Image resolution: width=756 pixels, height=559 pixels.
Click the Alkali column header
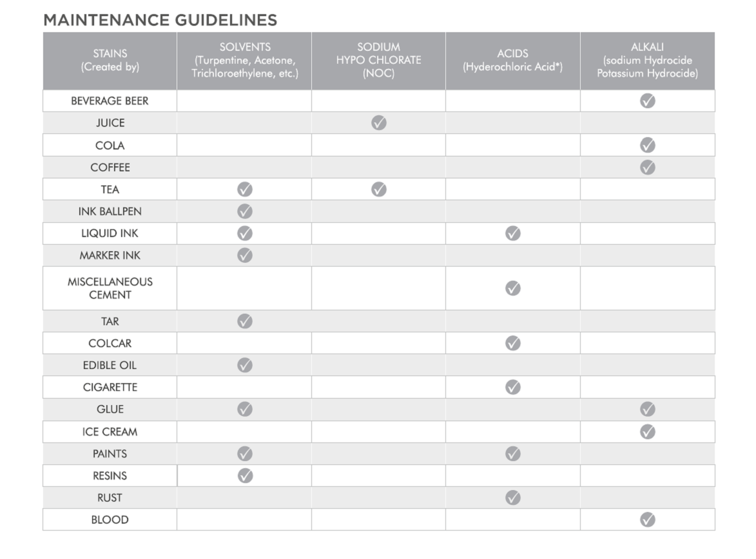pos(647,60)
